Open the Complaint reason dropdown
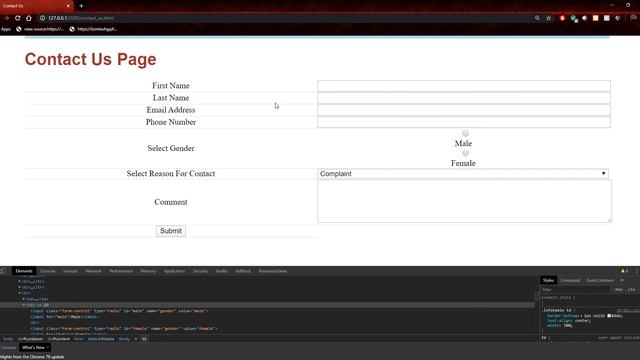The image size is (640, 360). [x=463, y=173]
